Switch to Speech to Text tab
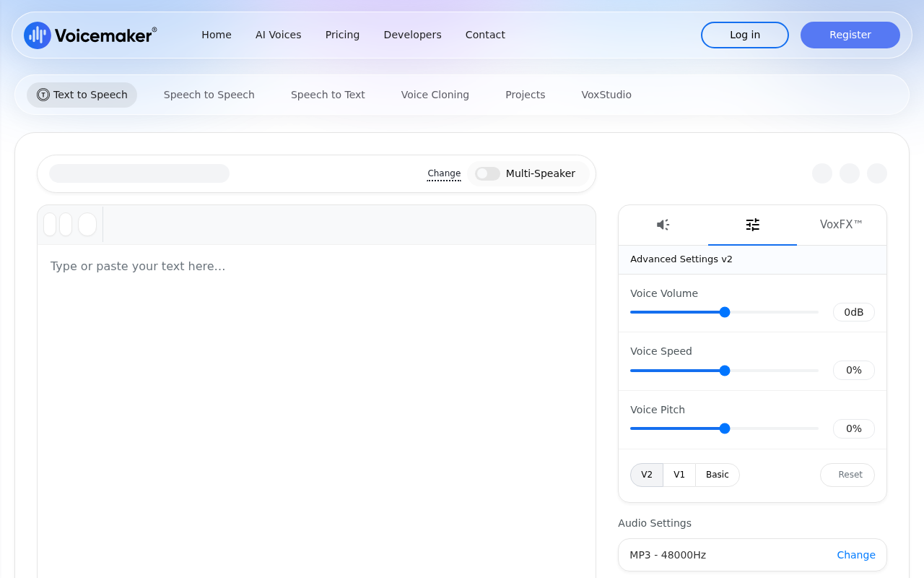Screen dimensions: 924x578 pyautogui.click(x=328, y=95)
